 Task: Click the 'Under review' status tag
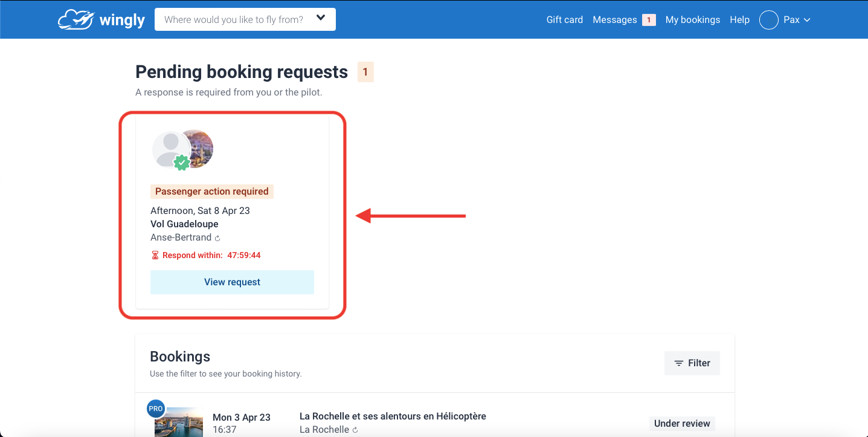682,424
